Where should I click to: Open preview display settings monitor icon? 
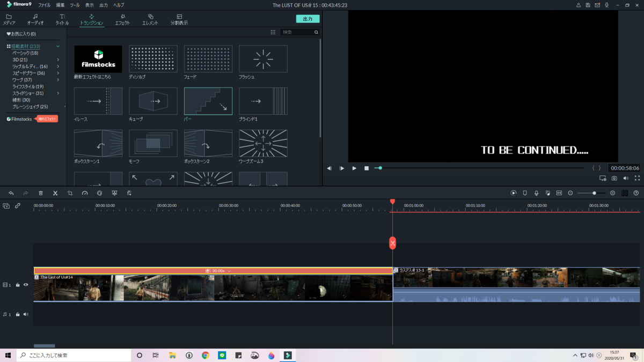point(603,178)
